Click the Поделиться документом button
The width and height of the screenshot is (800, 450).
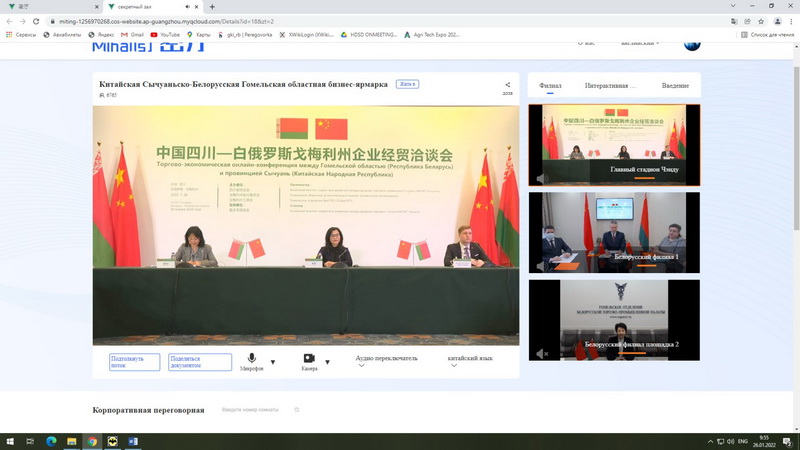coord(199,362)
